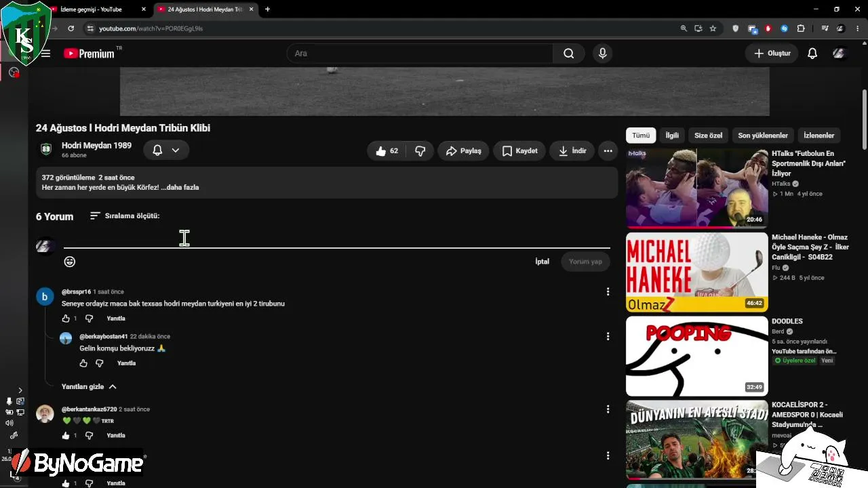Click Yanıtla under @berkaybostan41 reply

[126, 363]
